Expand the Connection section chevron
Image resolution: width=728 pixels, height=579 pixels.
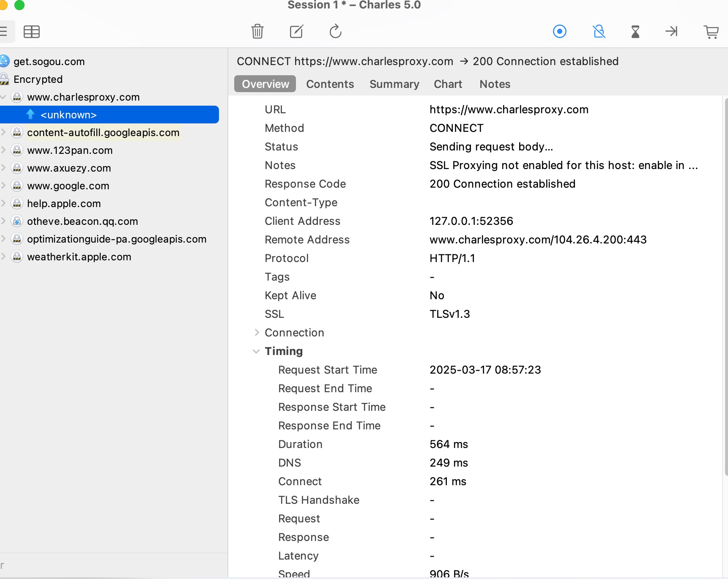tap(257, 333)
